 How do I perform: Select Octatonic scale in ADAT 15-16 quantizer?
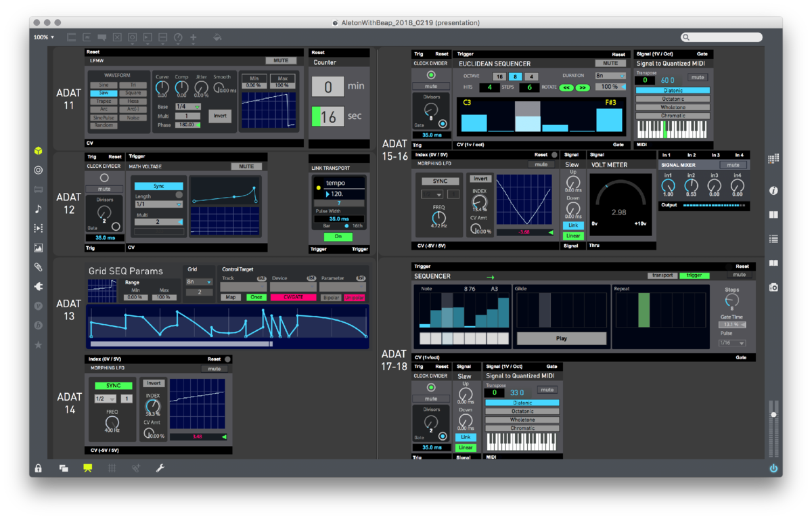673,99
